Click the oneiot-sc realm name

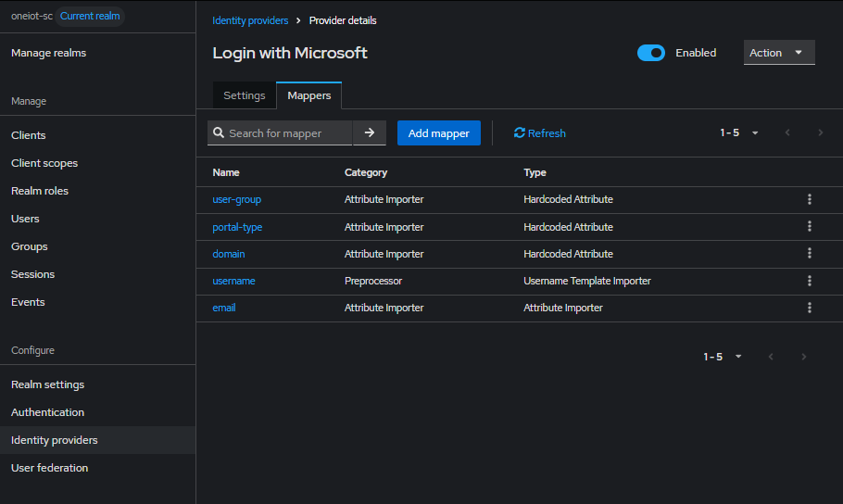tap(31, 16)
